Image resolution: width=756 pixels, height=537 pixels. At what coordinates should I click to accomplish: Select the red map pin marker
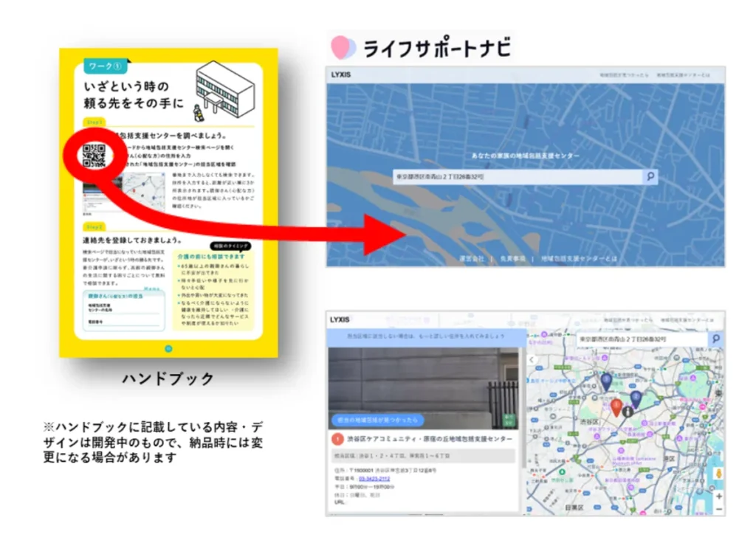pos(616,406)
